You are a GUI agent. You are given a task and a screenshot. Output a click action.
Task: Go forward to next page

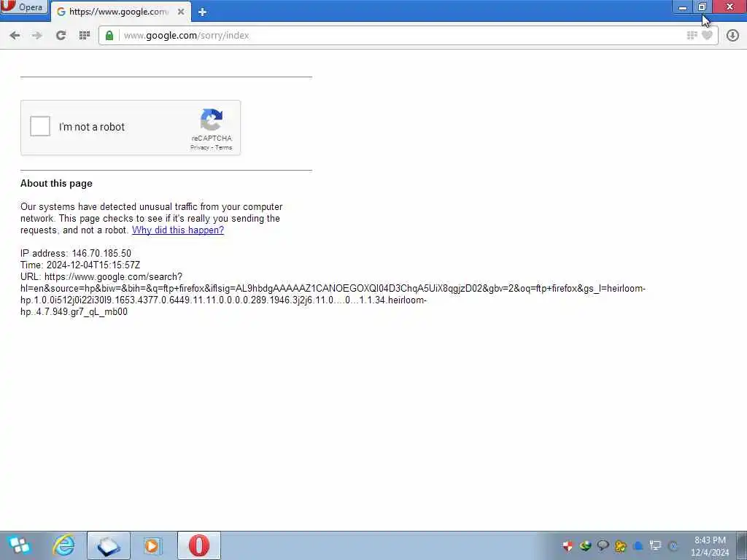coord(37,35)
